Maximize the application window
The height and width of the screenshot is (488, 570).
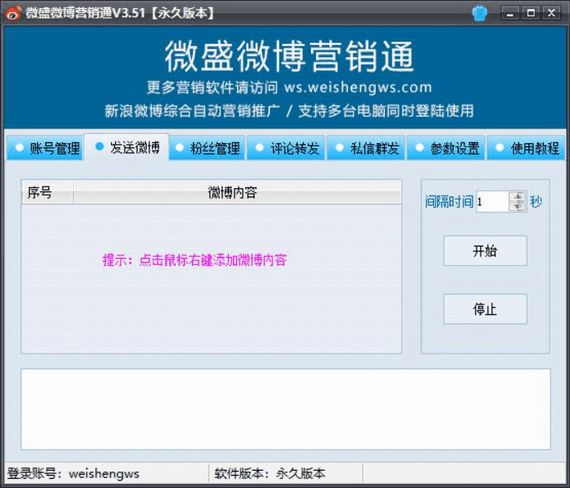click(531, 13)
